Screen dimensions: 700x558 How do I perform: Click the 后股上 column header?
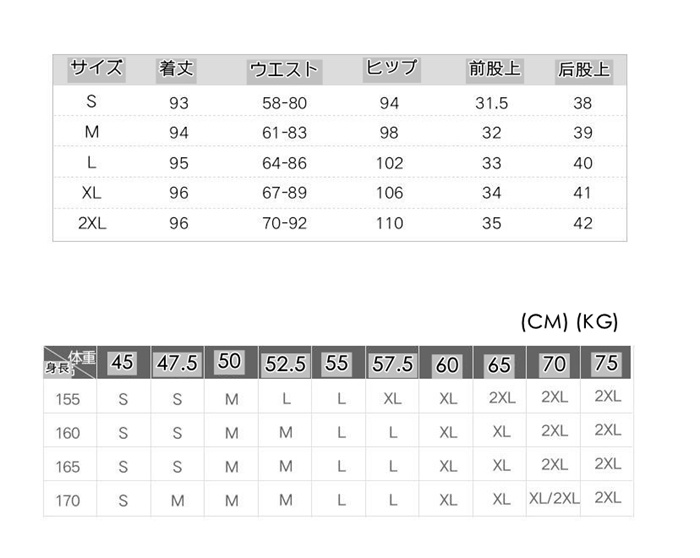583,70
